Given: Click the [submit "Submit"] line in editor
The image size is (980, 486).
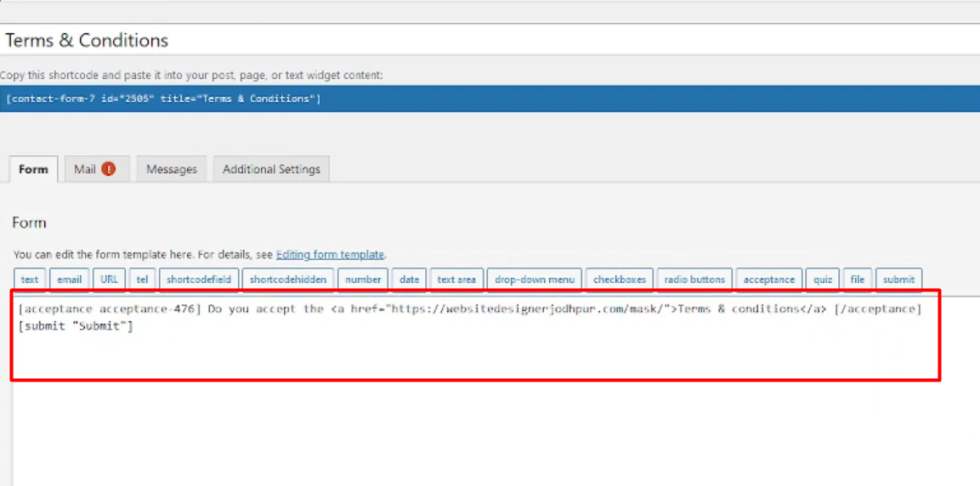Looking at the screenshot, I should (x=76, y=326).
